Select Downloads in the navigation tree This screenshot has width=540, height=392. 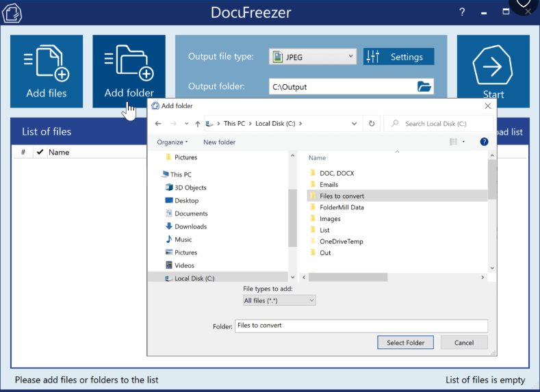[190, 226]
